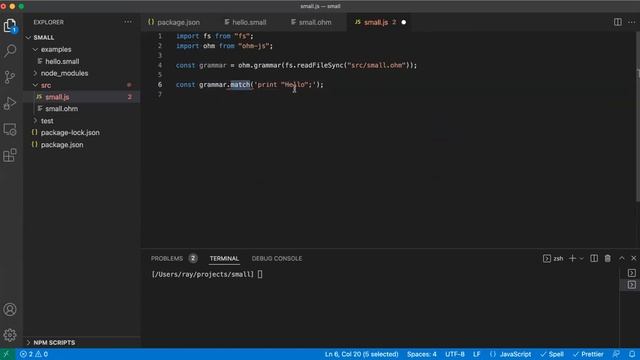Open the Explorer view icon

(10, 26)
